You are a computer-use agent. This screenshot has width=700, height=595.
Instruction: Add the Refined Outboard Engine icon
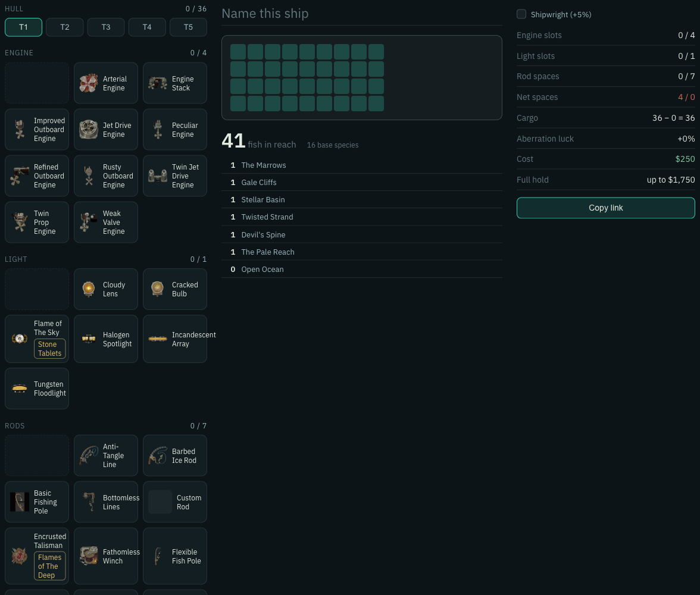click(x=20, y=176)
